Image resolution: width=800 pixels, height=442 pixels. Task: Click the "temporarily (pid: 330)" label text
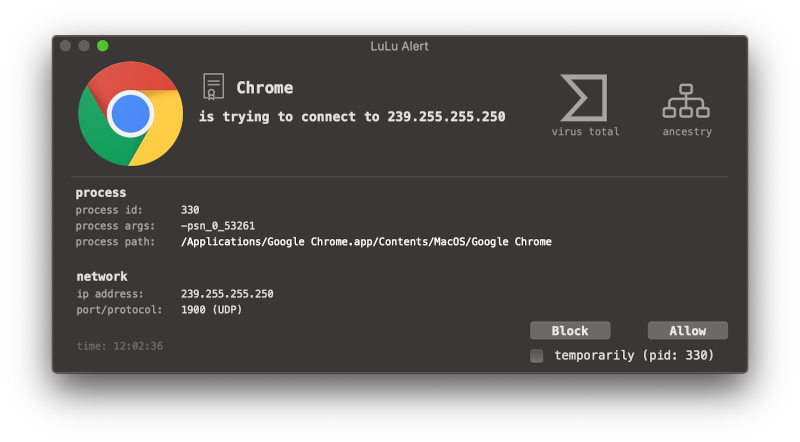(634, 355)
